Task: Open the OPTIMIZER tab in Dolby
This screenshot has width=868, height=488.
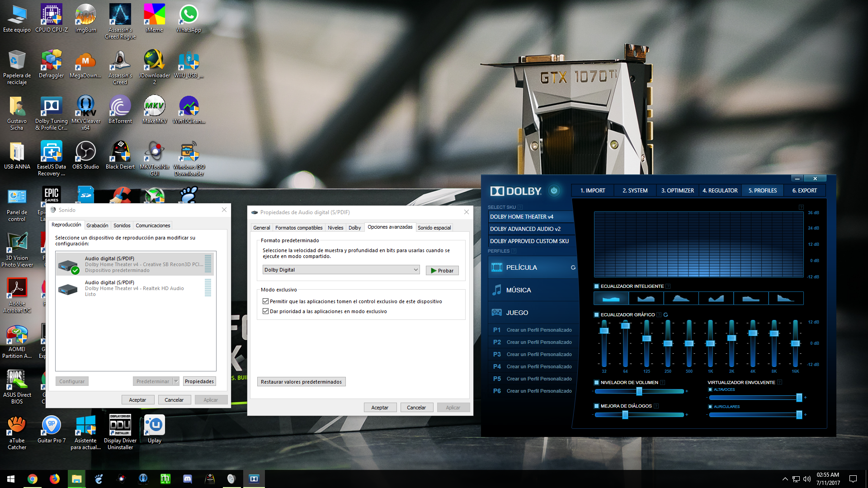Action: tap(677, 190)
